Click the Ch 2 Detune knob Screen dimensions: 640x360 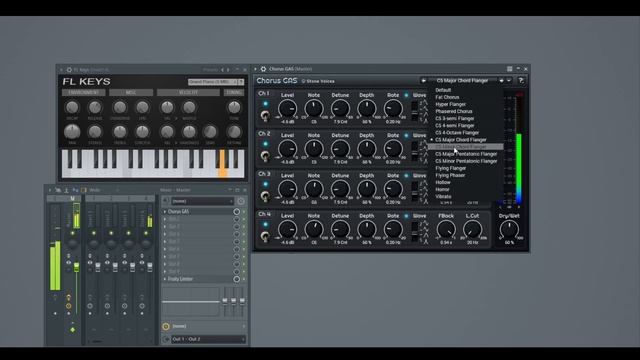click(340, 149)
